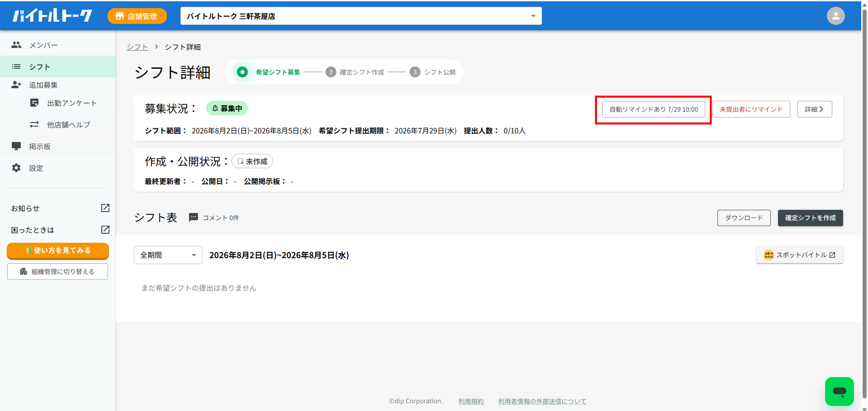Click the external link icon next to お知らせ
Viewport: 868px width, 411px height.
tap(105, 208)
